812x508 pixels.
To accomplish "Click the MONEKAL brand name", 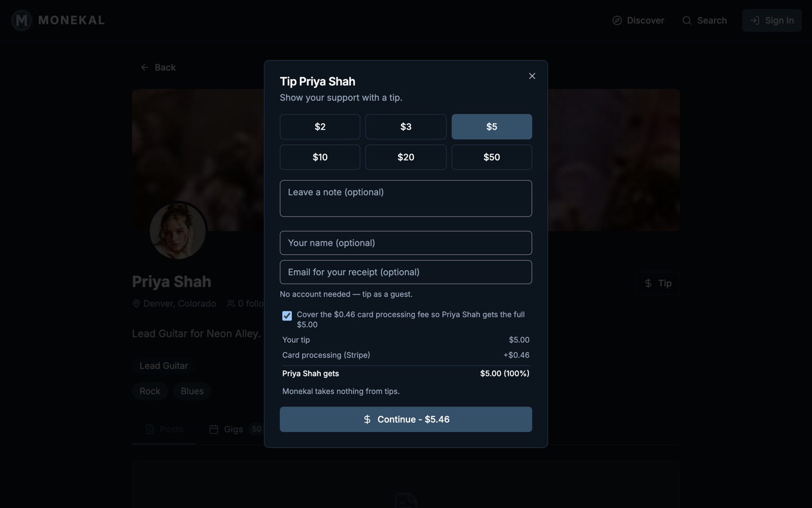I will (72, 20).
